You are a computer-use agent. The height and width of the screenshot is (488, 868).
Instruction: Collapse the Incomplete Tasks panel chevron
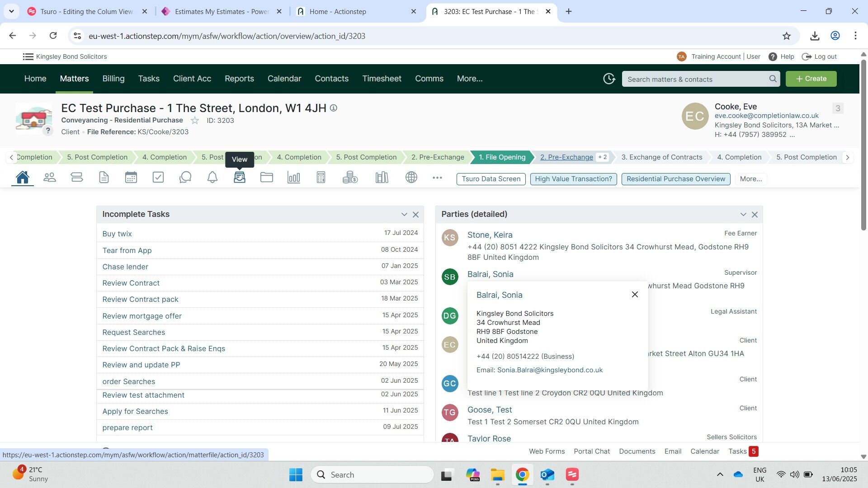(404, 215)
